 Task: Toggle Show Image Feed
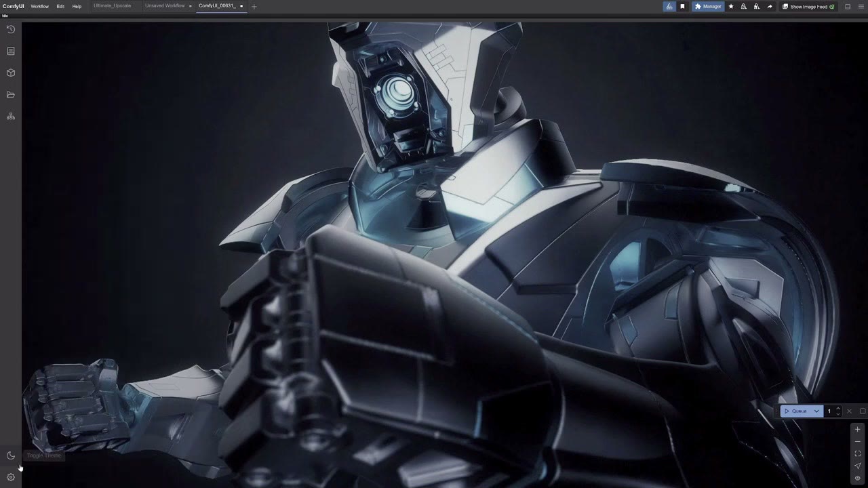[808, 6]
